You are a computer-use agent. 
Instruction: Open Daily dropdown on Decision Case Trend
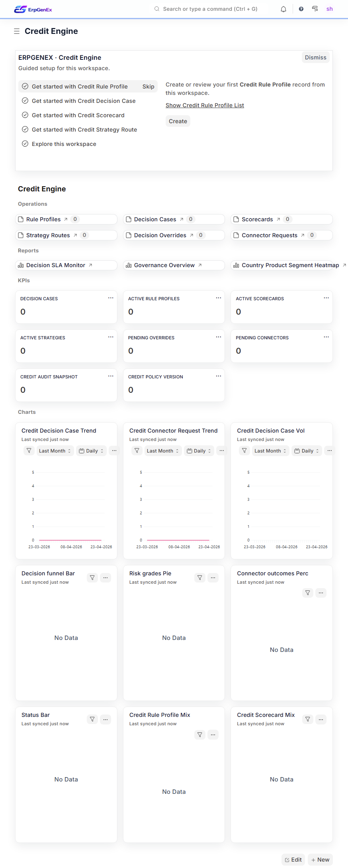[91, 451]
